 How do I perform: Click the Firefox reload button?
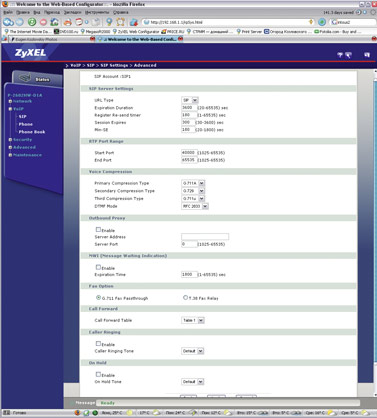[32, 22]
